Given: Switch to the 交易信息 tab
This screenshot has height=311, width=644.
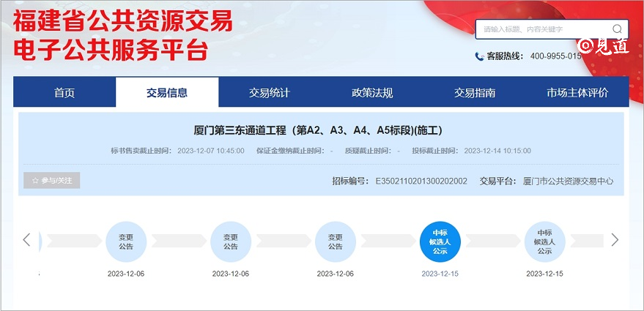Looking at the screenshot, I should 167,93.
